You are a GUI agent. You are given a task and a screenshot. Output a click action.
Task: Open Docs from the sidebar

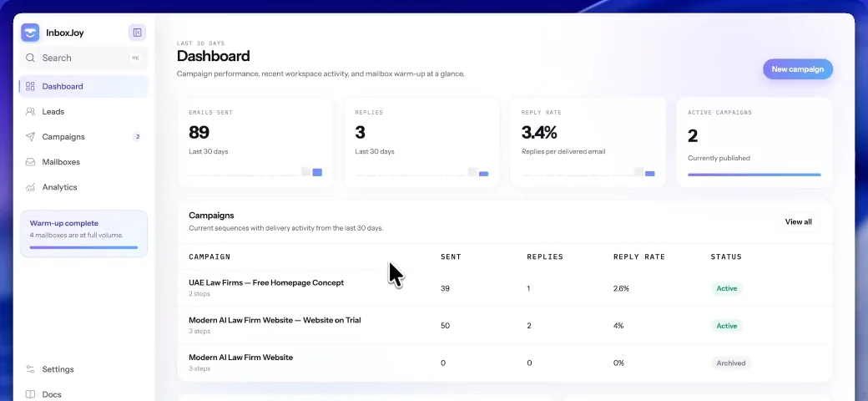(x=83, y=394)
